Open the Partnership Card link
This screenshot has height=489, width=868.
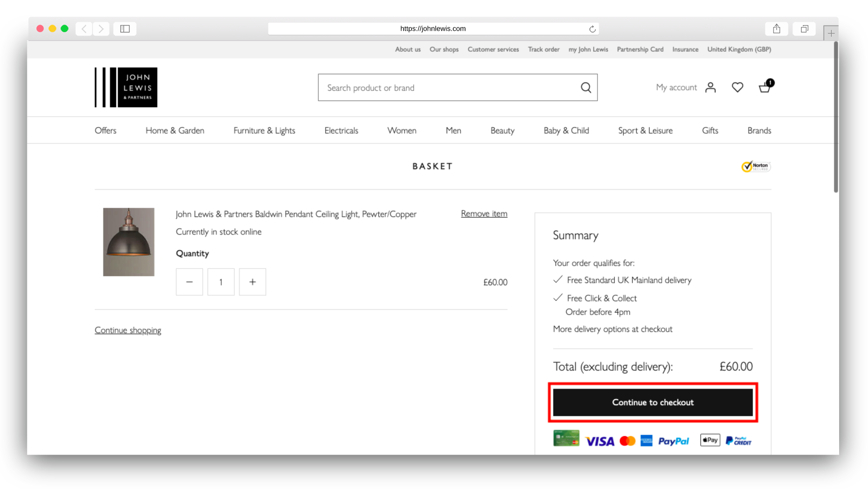tap(640, 49)
